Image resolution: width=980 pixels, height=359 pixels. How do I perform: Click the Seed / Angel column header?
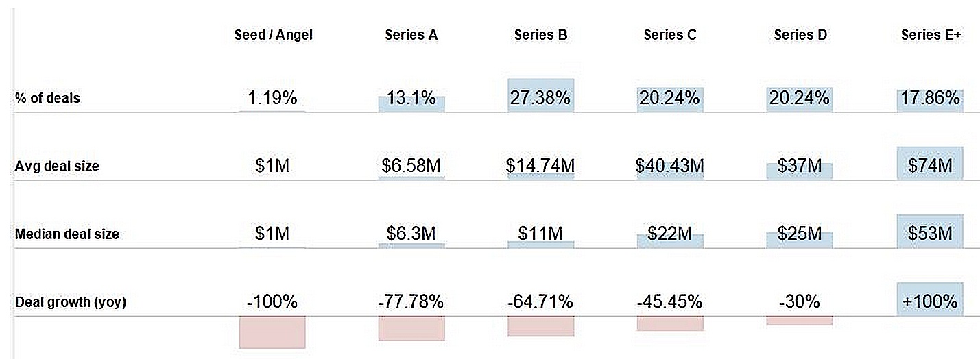tap(273, 35)
